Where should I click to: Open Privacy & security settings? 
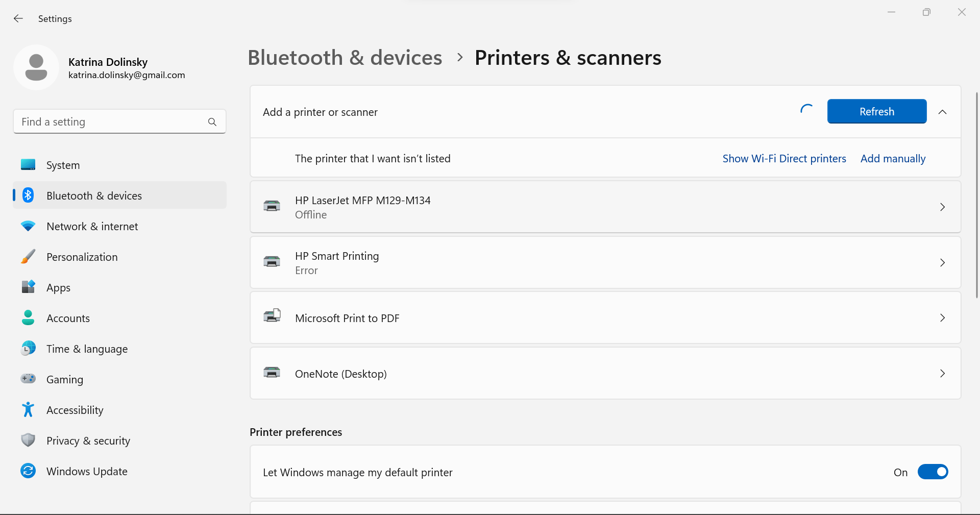(120, 440)
